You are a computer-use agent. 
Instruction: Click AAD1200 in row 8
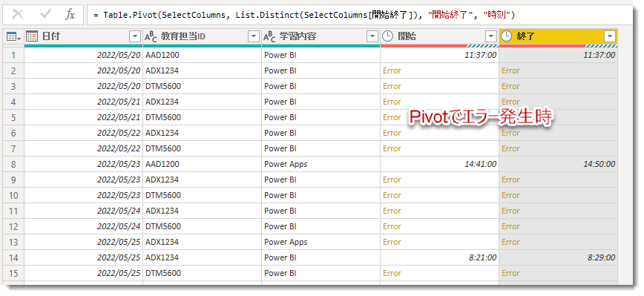[x=202, y=164]
